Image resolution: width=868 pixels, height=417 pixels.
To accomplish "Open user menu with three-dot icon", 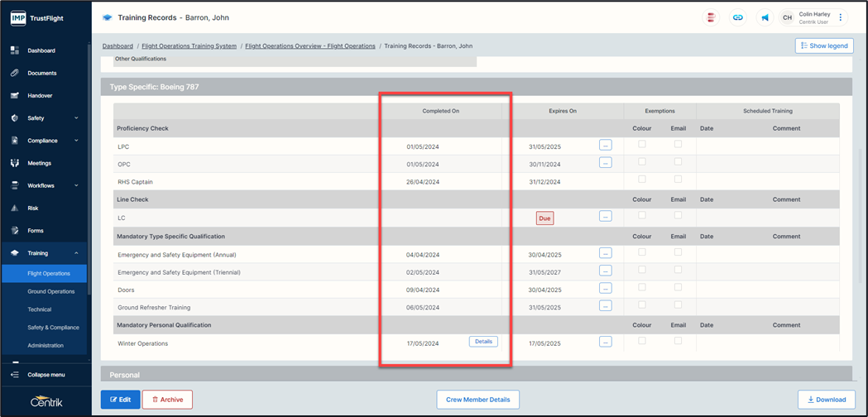I will (841, 17).
